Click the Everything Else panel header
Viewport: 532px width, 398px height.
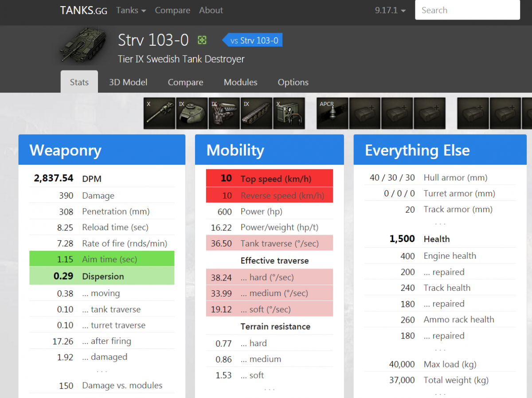[x=440, y=150]
